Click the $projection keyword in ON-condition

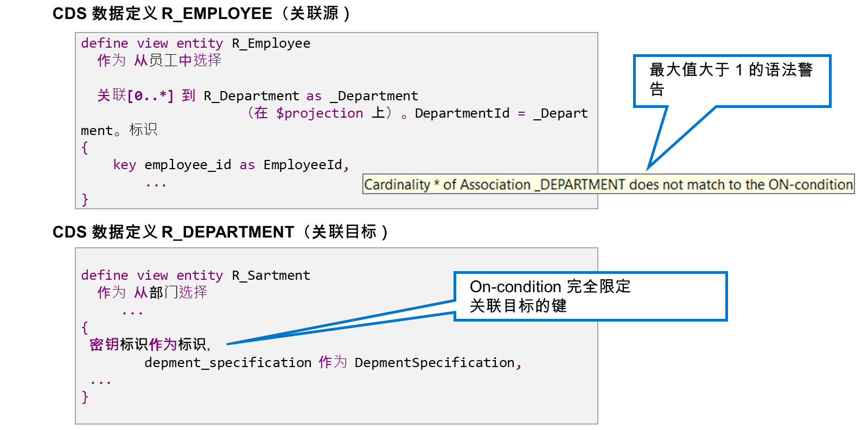320,113
